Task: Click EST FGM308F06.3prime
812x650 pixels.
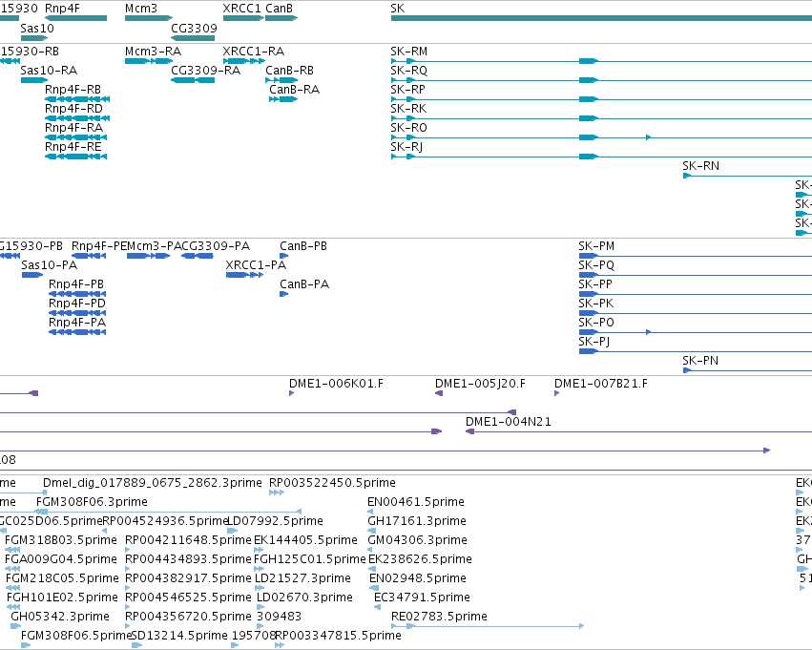Action: click(x=168, y=512)
